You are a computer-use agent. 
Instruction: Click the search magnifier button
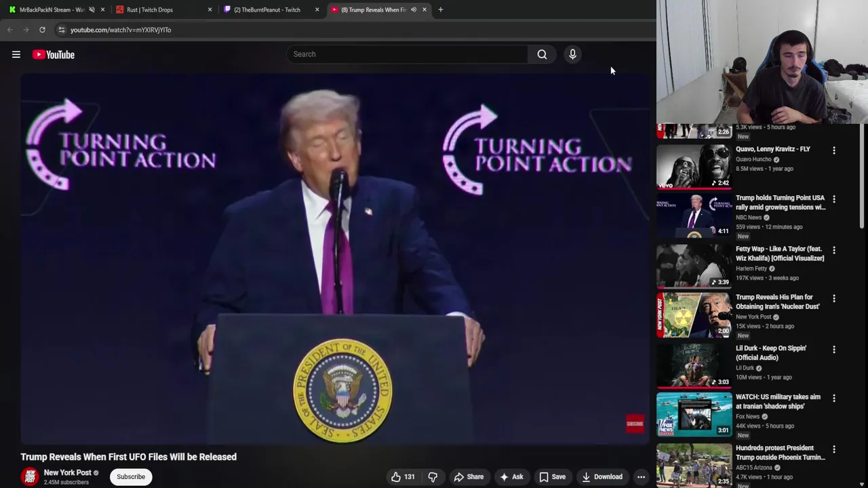pos(542,54)
